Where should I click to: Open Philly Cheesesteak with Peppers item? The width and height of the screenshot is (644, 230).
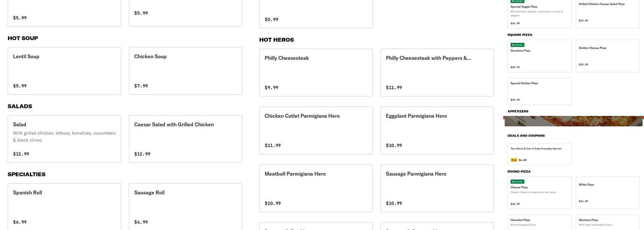(x=437, y=73)
